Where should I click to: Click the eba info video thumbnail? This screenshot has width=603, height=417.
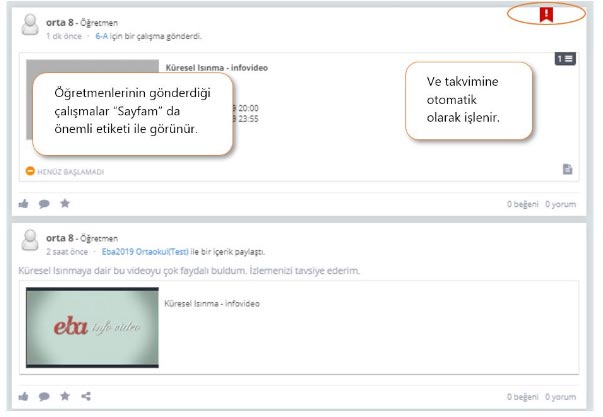click(91, 325)
